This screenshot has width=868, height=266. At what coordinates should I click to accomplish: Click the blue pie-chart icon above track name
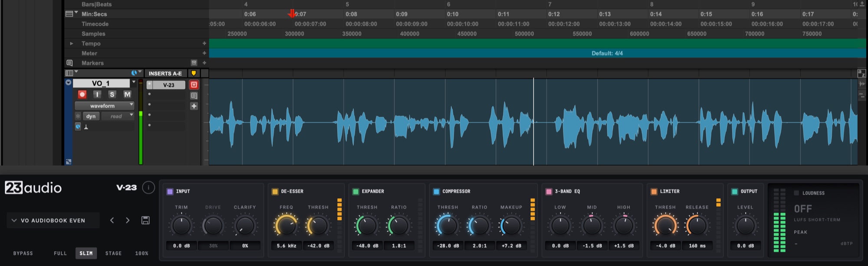tap(134, 73)
